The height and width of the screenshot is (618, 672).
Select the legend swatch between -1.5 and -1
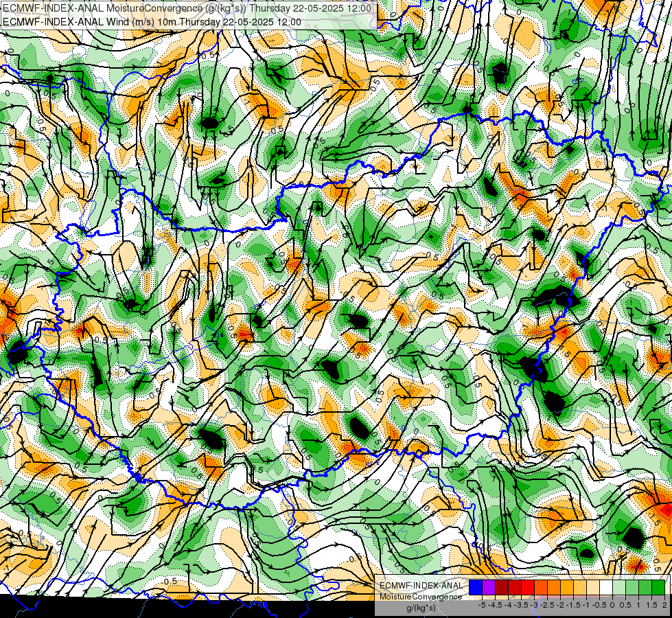(580, 587)
